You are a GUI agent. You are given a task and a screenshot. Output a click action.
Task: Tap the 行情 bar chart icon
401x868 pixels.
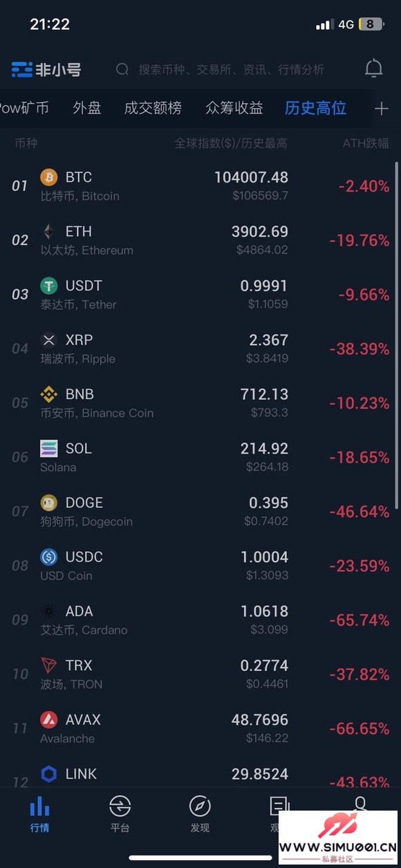[x=39, y=806]
